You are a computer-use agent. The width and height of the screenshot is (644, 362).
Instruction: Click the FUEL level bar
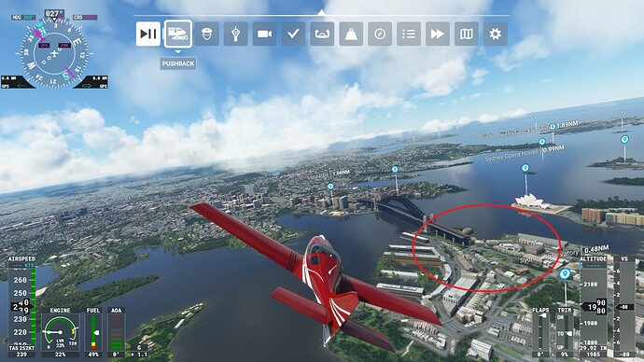93,331
